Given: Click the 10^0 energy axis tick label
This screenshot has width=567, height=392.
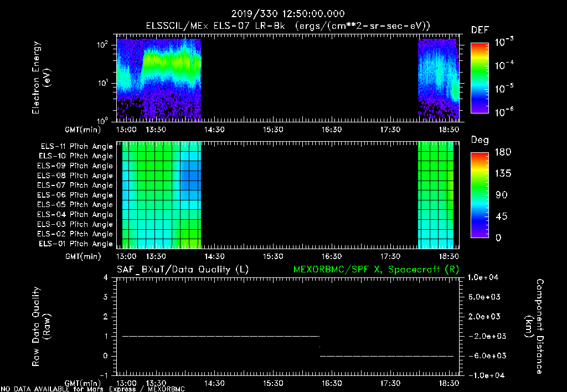Looking at the screenshot, I should coord(102,120).
